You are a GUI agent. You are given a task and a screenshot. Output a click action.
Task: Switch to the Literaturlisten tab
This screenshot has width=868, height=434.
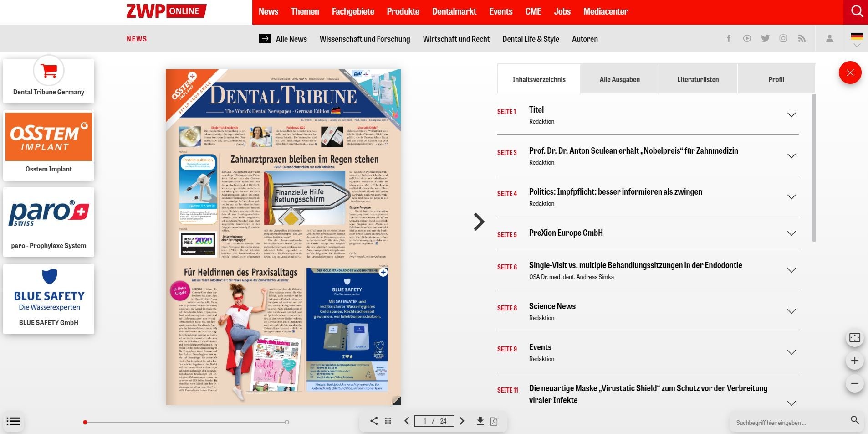coord(698,79)
